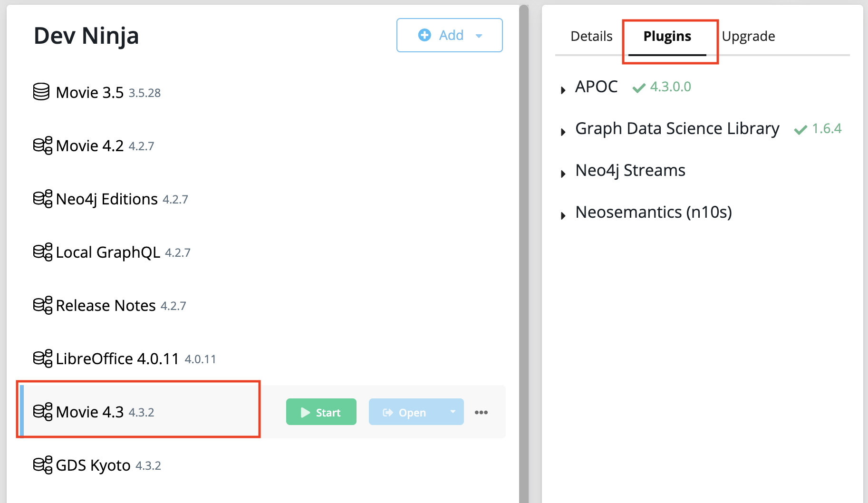Click the Movie 3.5 database icon

pos(41,92)
